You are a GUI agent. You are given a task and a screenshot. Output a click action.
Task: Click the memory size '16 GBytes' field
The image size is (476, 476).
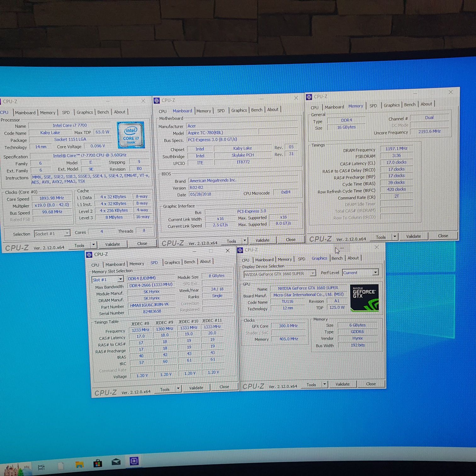[346, 127]
